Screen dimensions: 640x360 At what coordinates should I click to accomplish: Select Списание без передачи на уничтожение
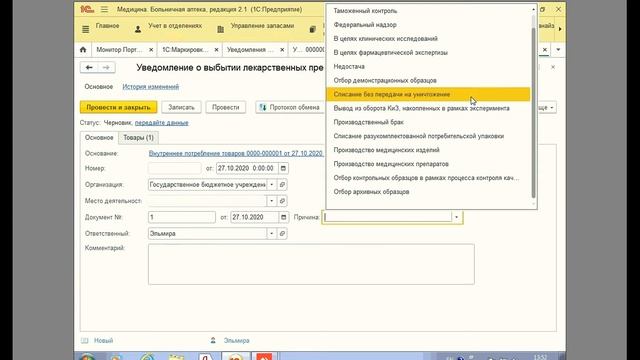point(428,94)
